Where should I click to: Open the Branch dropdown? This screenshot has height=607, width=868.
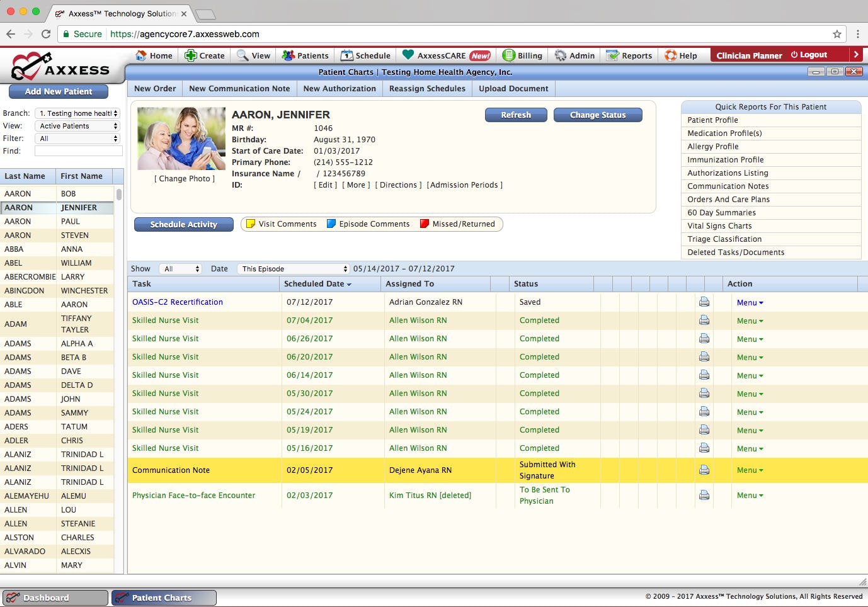77,113
